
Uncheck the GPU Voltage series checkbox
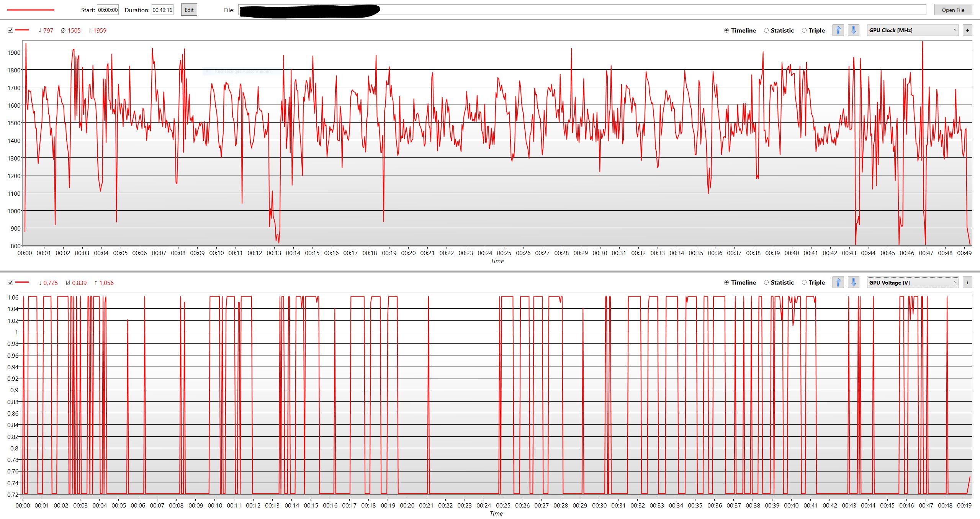[x=10, y=283]
